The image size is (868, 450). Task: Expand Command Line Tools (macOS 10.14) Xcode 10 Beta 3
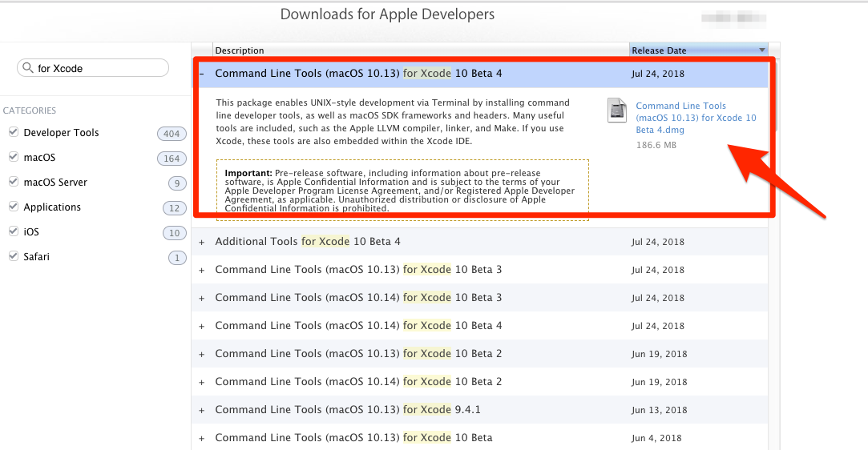[202, 299]
